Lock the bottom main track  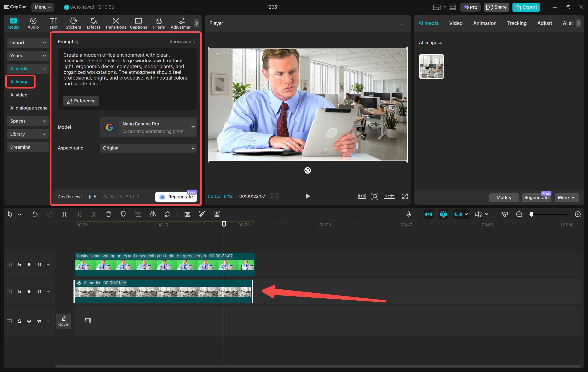(19, 321)
